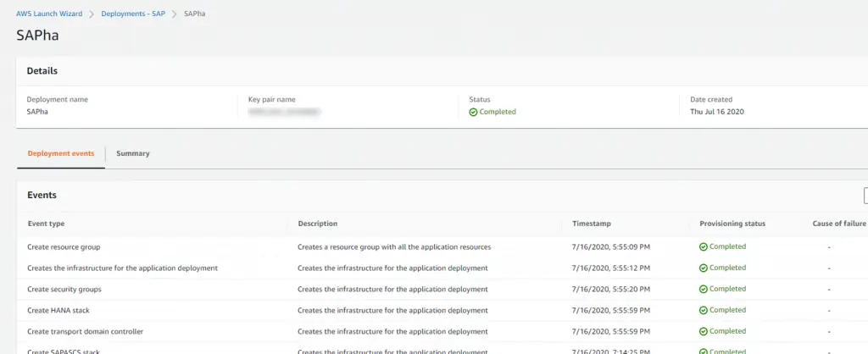Image resolution: width=868 pixels, height=354 pixels.
Task: Click the blurred Key pair name value
Action: [x=285, y=112]
